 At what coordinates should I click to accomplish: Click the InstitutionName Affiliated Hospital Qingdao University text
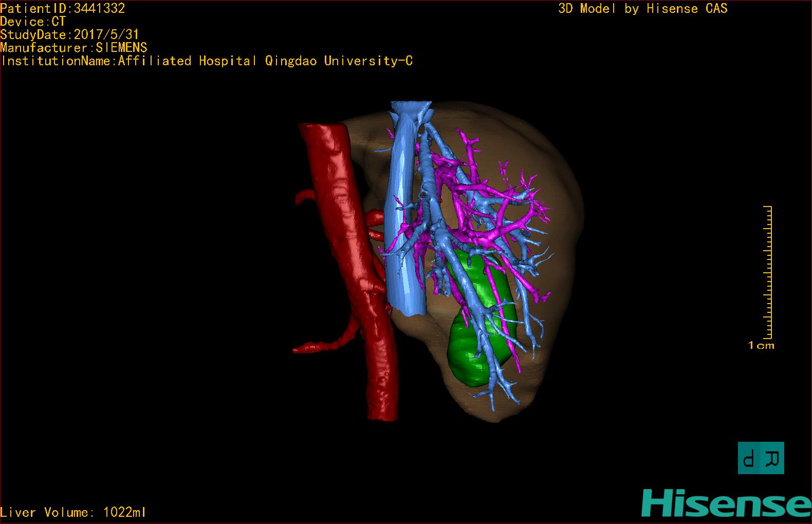tap(206, 61)
